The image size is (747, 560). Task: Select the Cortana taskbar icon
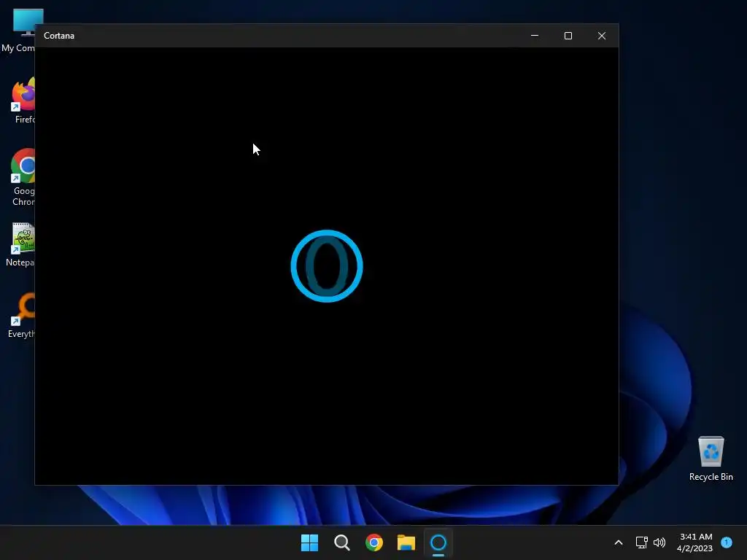(x=438, y=542)
